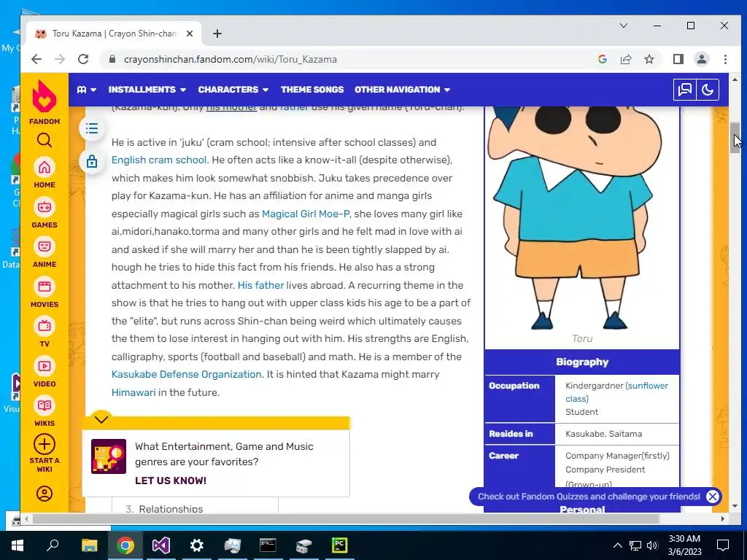747x560 pixels.
Task: Open the browser side panel
Action: tap(678, 59)
